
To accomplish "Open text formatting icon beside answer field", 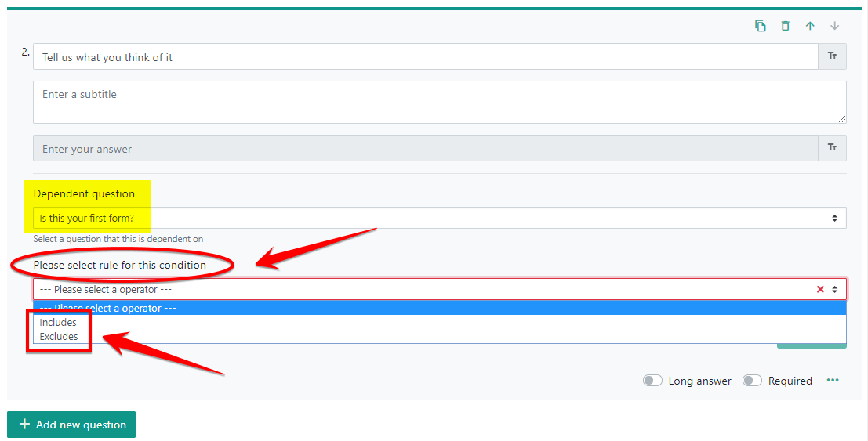I will coord(832,148).
